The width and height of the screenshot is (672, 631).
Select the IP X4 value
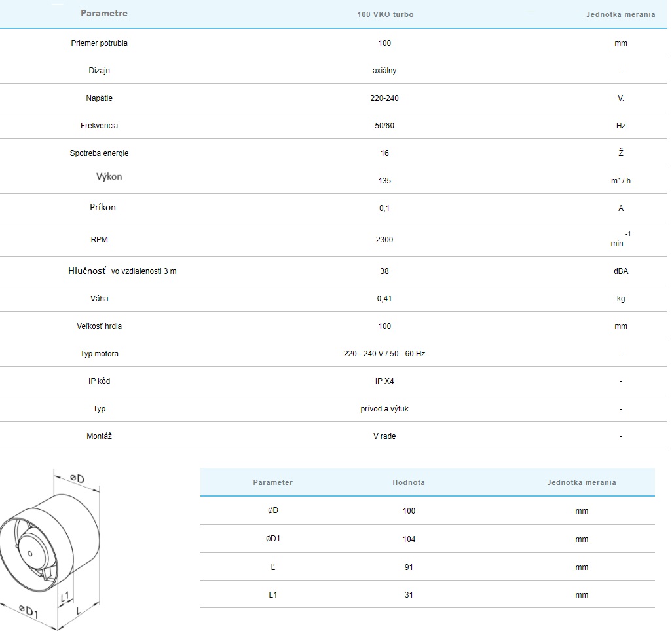point(384,381)
